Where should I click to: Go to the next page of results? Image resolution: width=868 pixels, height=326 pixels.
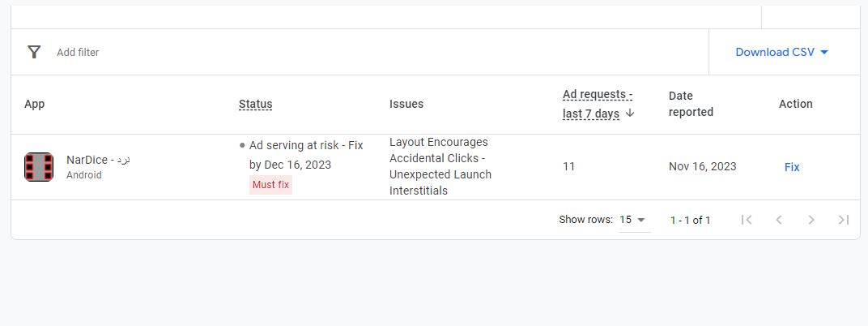[811, 220]
